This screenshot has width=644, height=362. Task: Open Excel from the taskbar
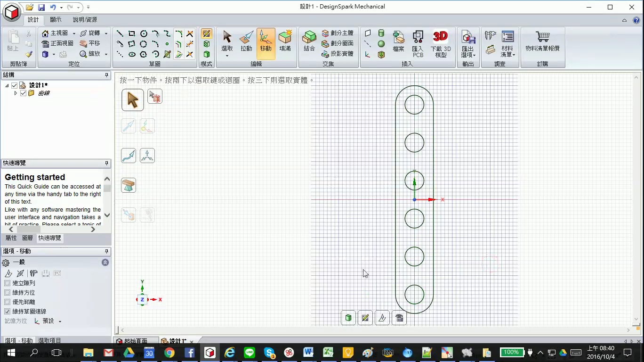(328, 353)
